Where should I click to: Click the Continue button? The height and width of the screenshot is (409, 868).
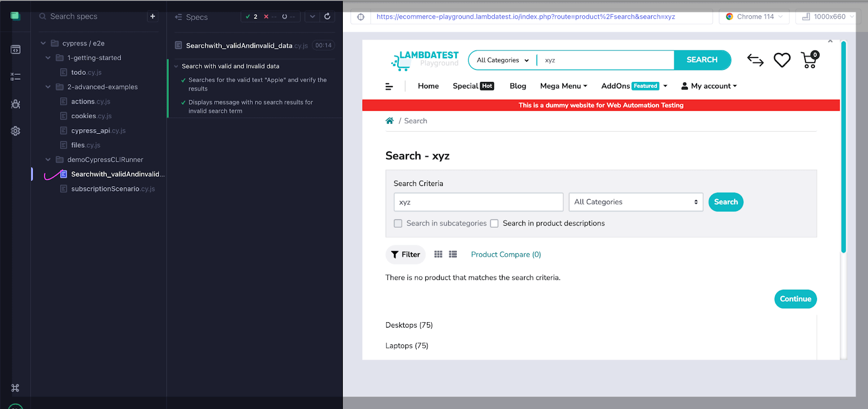795,299
